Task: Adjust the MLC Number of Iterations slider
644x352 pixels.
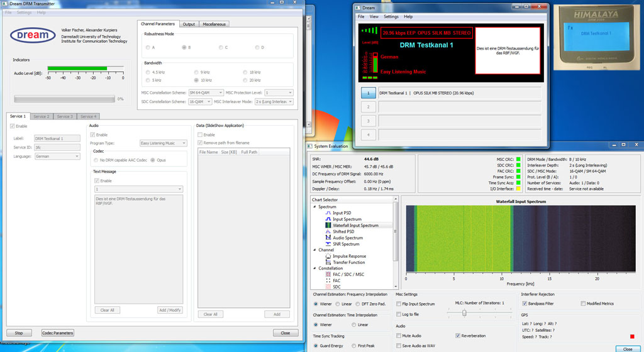Action: coord(464,312)
